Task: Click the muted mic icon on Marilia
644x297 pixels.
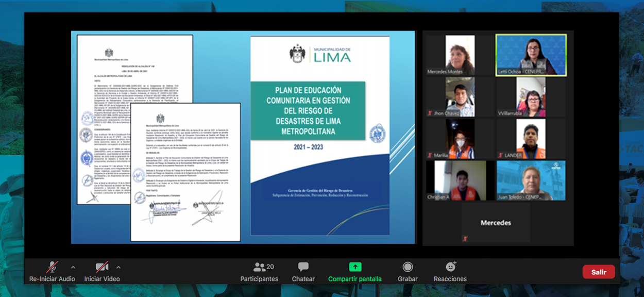Action: [430, 155]
